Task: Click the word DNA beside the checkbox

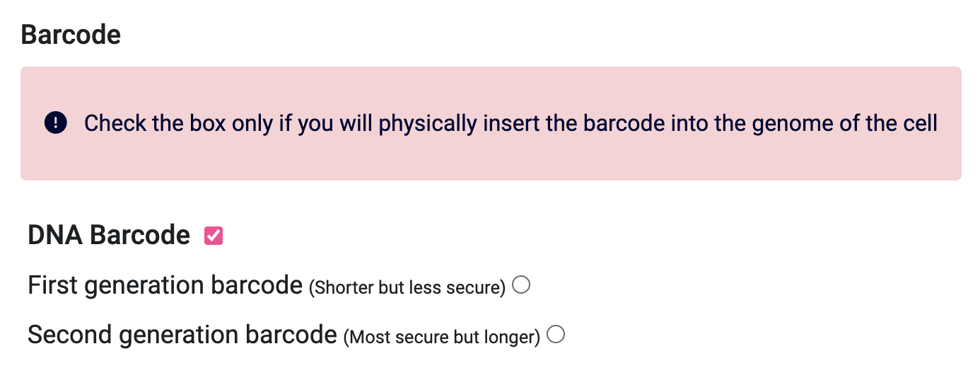Action: coord(55,235)
